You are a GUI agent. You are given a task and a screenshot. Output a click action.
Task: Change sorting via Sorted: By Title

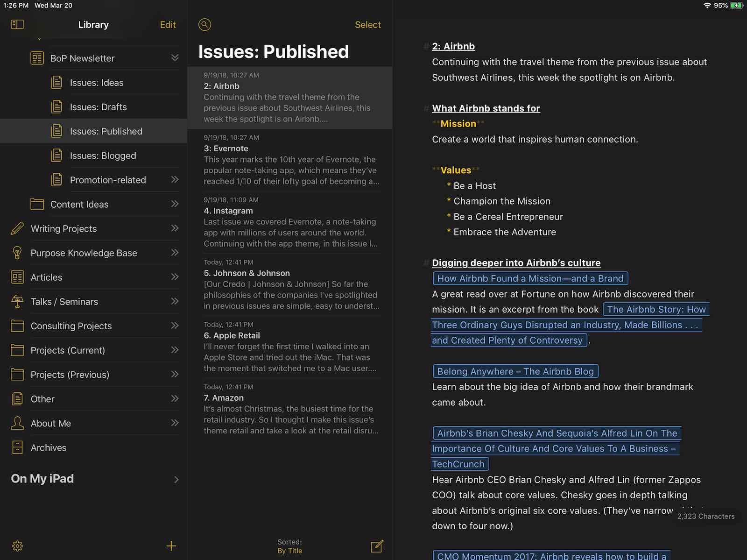click(x=289, y=546)
